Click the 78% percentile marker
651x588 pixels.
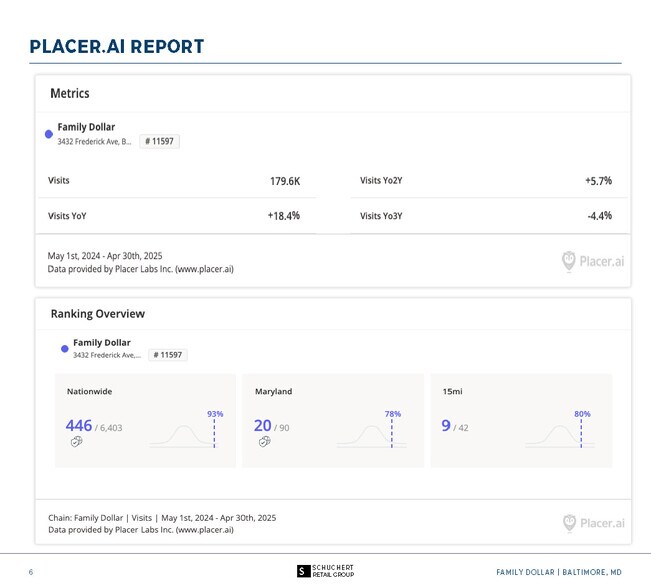click(393, 414)
